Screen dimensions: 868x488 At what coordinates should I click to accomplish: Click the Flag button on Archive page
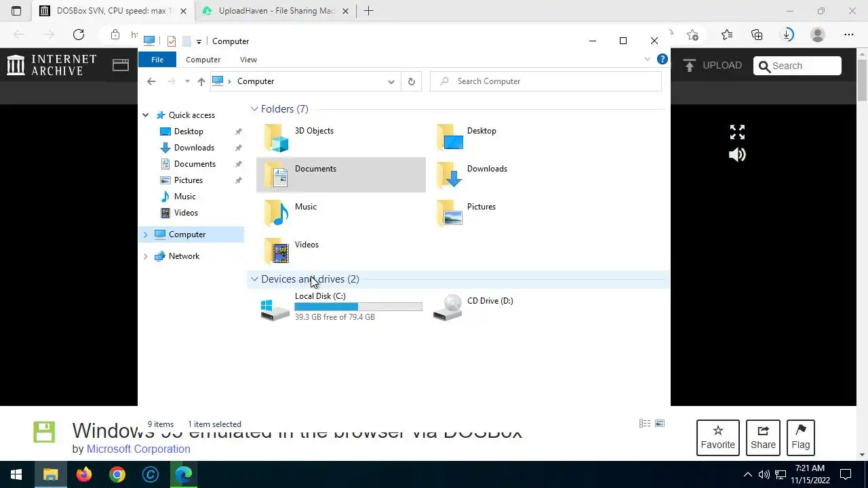point(801,437)
